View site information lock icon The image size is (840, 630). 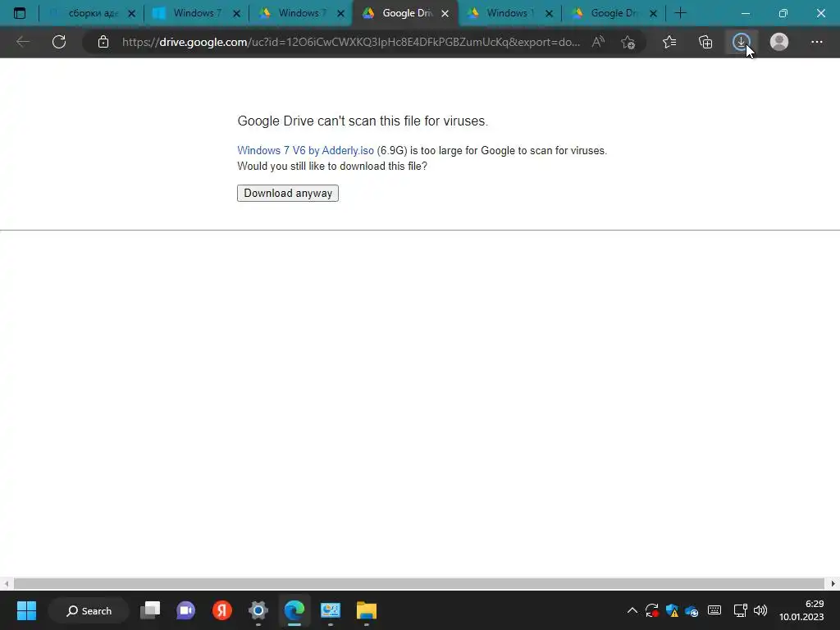[x=103, y=42]
